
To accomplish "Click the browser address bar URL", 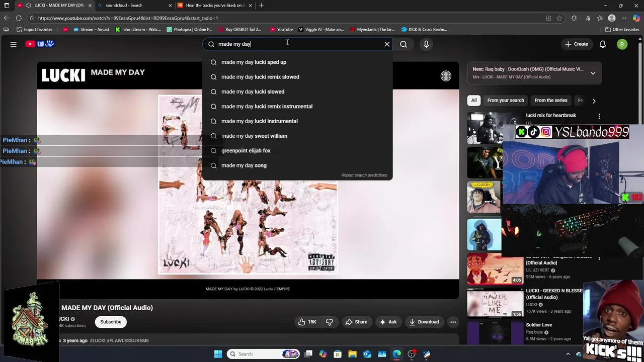I will (128, 18).
